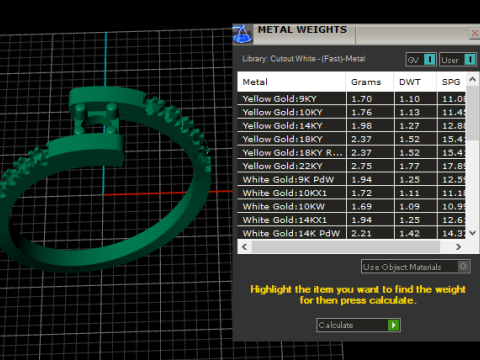Click the table's scroll down arrow
The height and width of the screenshot is (360, 480).
click(x=472, y=233)
